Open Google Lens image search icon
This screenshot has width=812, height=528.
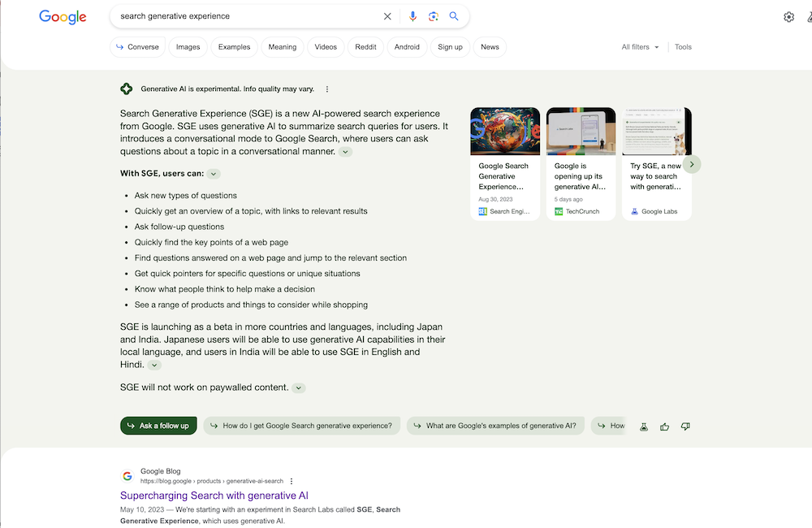pos(434,16)
